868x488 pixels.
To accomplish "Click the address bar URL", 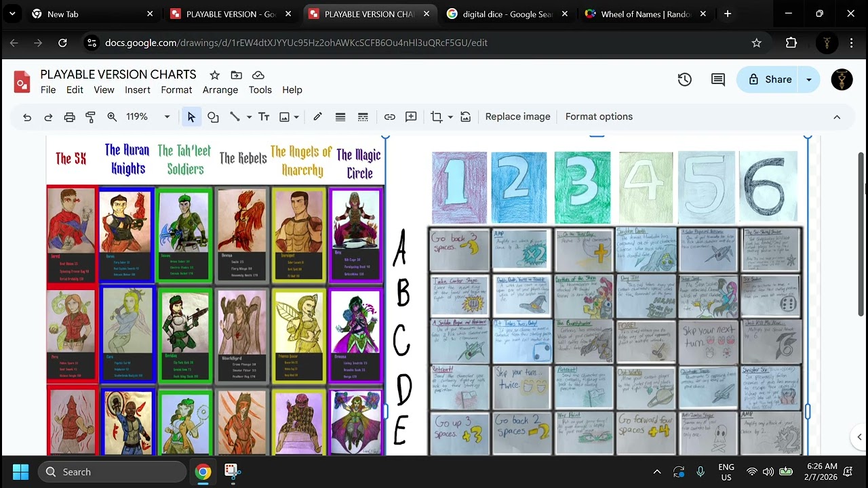I will tap(296, 43).
